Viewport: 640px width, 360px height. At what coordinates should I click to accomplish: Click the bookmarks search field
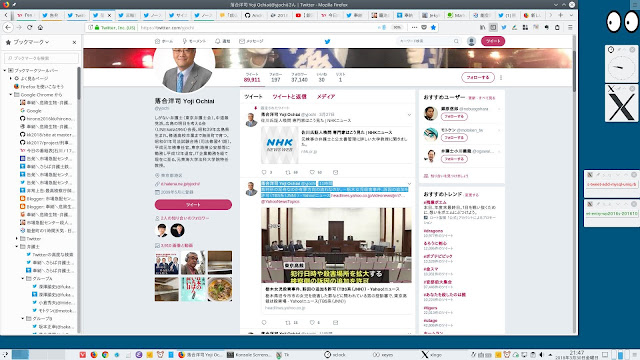[41, 58]
